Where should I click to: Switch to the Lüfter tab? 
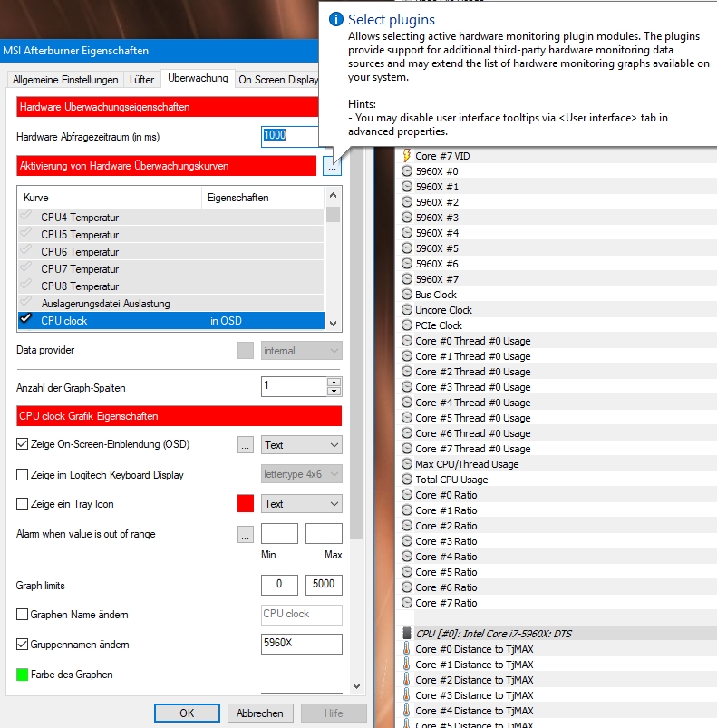click(x=141, y=80)
